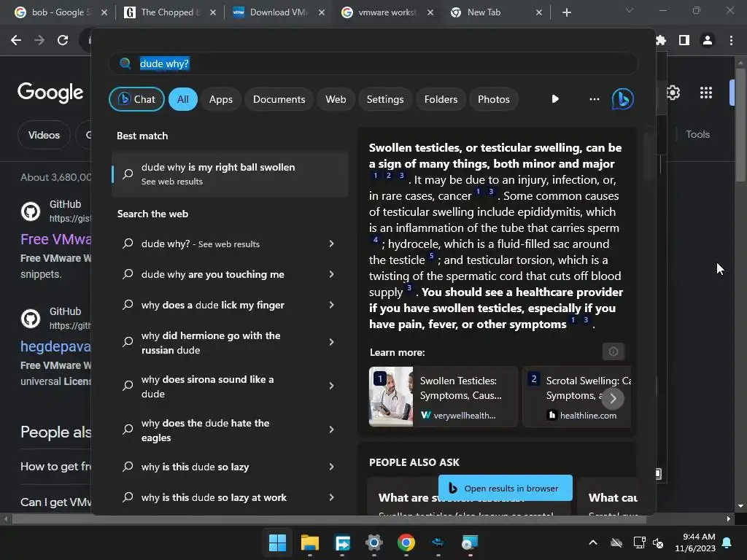Click the arrow showing more filter pills
Viewport: 747px width, 560px height.
[555, 99]
